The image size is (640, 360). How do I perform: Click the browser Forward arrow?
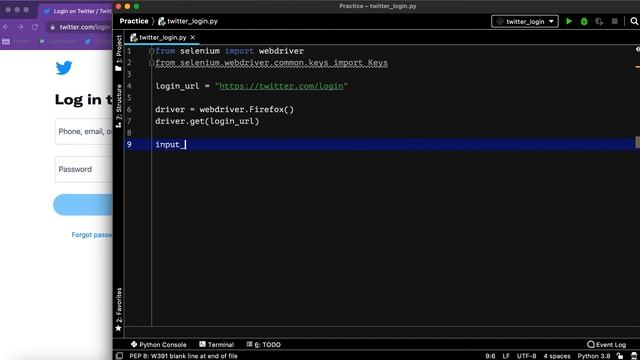click(x=20, y=27)
